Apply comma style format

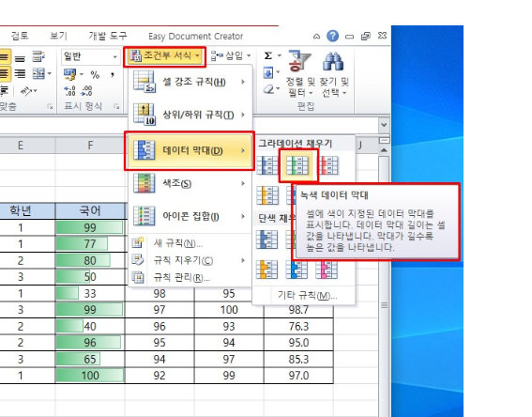tap(113, 75)
